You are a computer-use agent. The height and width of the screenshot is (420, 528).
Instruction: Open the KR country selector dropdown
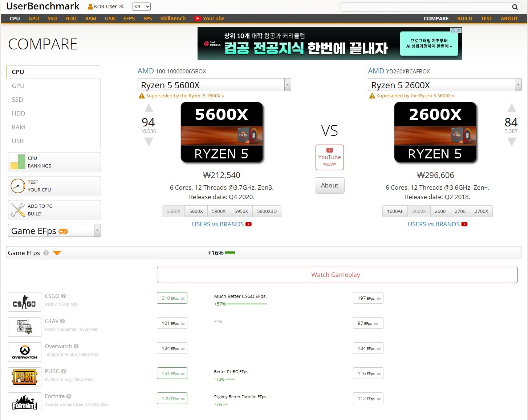coord(142,7)
